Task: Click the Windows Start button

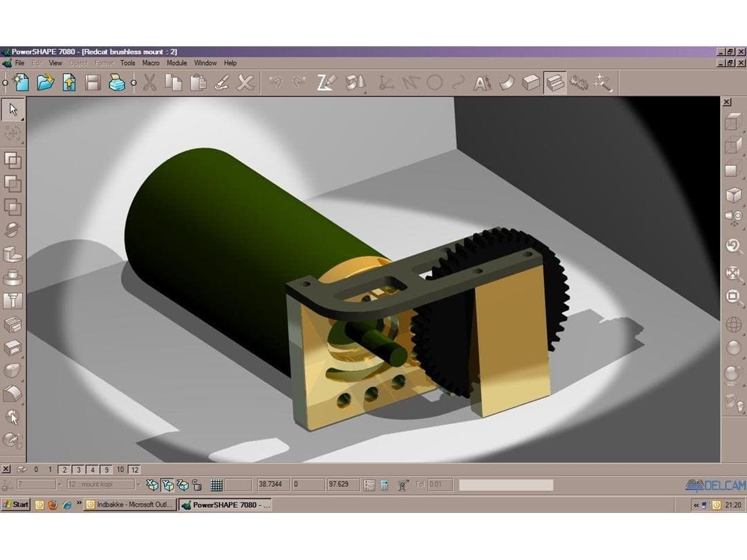Action: pos(16,505)
